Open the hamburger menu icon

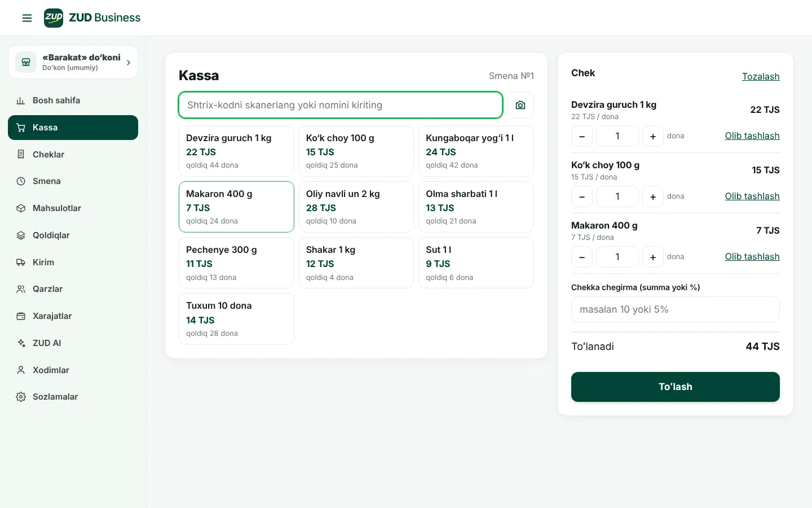point(27,18)
